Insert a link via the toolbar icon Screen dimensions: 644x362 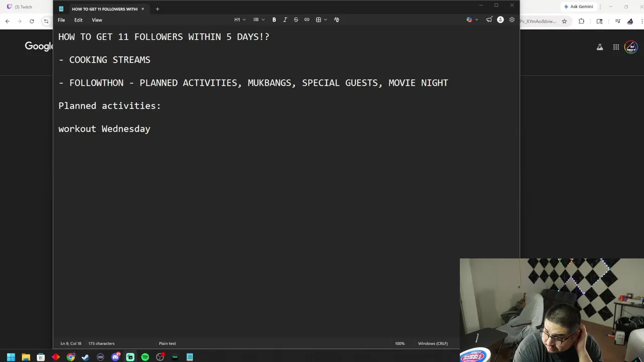307,20
